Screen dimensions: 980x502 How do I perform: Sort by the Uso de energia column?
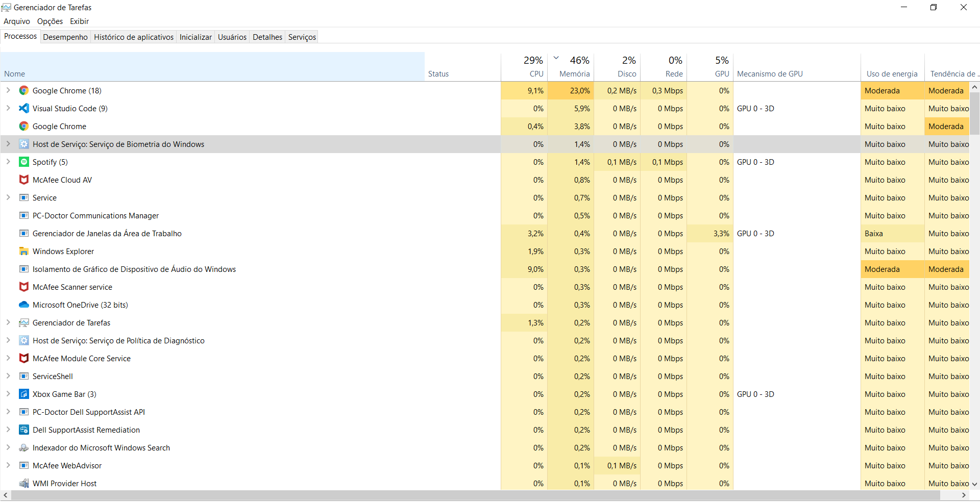coord(892,67)
